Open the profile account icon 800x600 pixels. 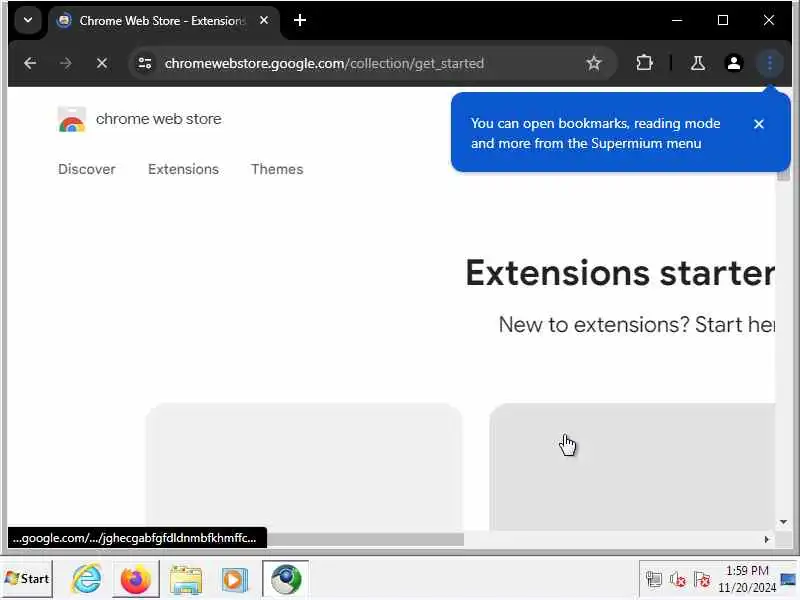pyautogui.click(x=734, y=63)
